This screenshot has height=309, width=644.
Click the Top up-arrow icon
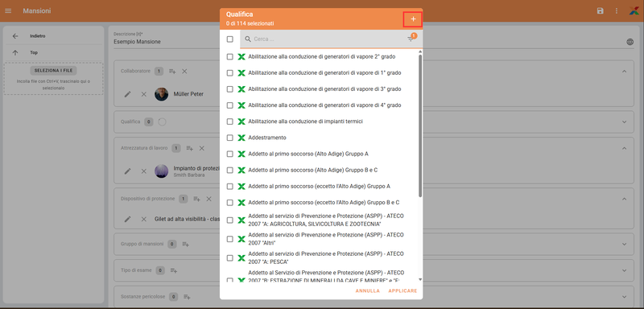coord(15,52)
